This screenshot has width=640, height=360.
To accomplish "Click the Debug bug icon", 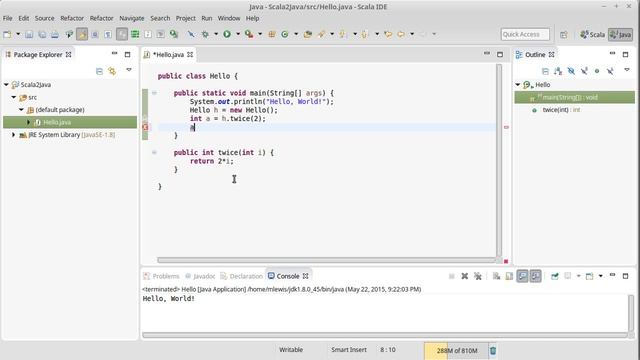I will click(x=205, y=34).
